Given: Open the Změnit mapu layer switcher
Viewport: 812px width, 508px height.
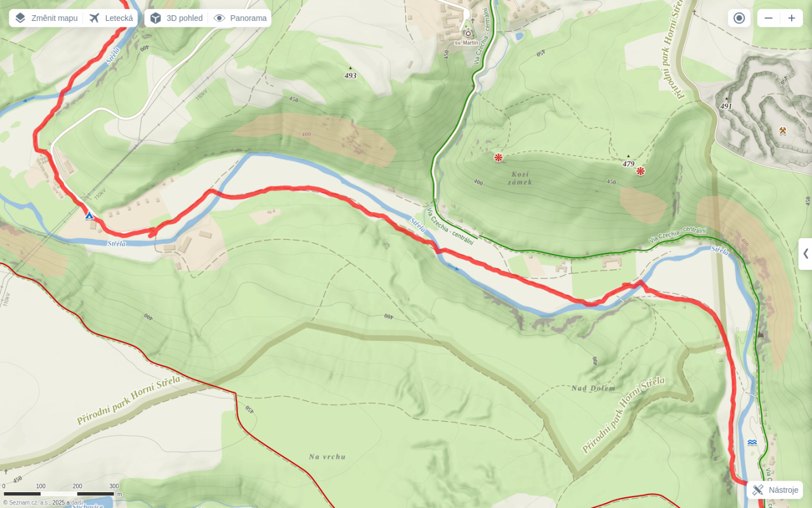Looking at the screenshot, I should pyautogui.click(x=46, y=18).
